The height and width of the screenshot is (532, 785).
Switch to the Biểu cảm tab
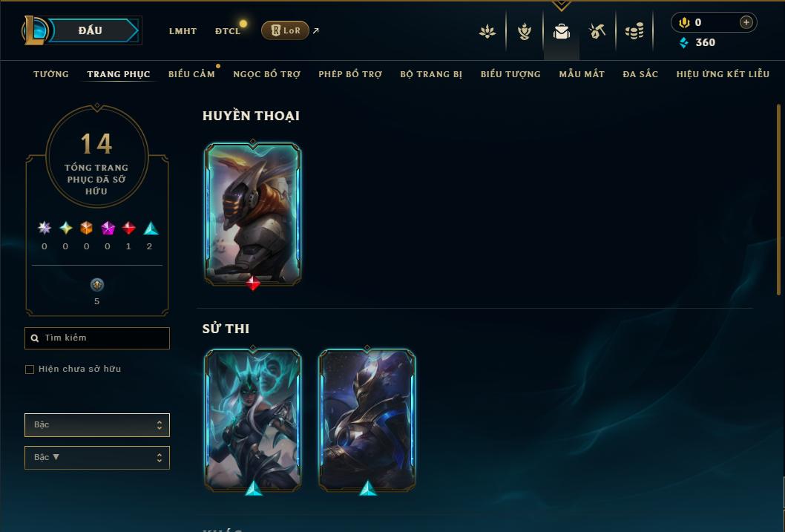click(191, 74)
